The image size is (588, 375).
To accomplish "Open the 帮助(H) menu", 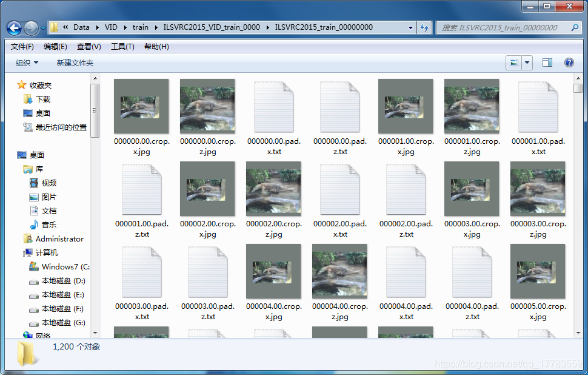I will click(x=156, y=47).
